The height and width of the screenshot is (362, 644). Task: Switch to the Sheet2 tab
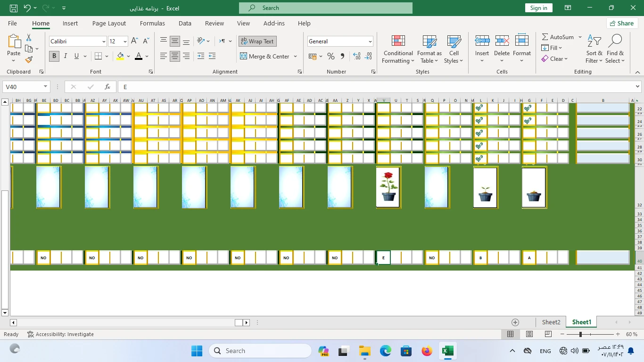(551, 322)
